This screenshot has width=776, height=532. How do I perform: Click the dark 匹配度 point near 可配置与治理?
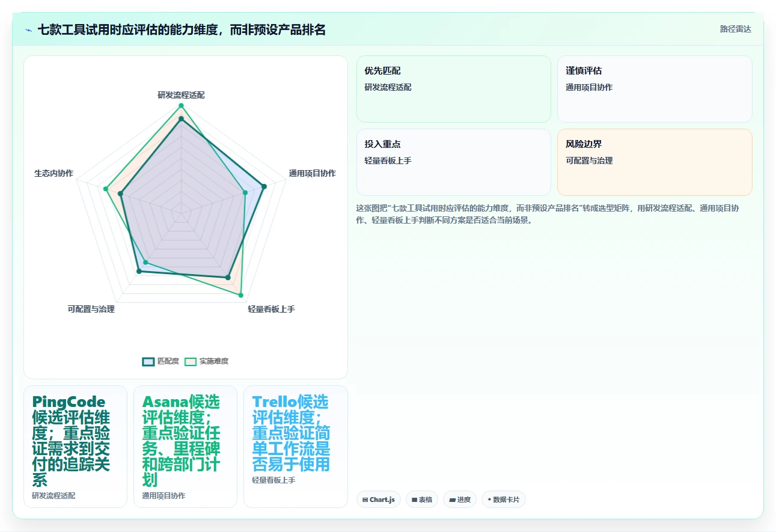tap(139, 272)
